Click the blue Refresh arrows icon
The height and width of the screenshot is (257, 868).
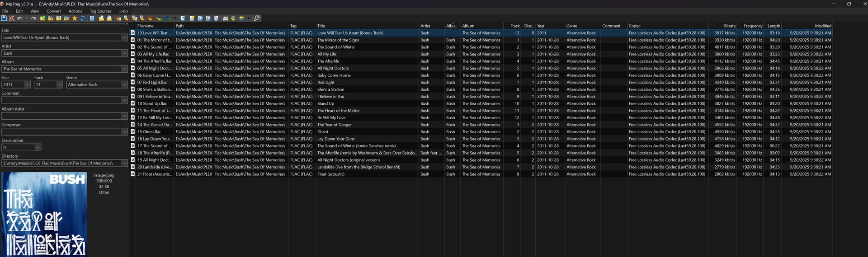click(83, 19)
